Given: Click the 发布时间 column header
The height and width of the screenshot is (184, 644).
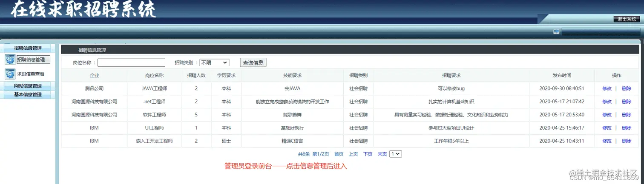Looking at the screenshot, I should click(x=562, y=76).
